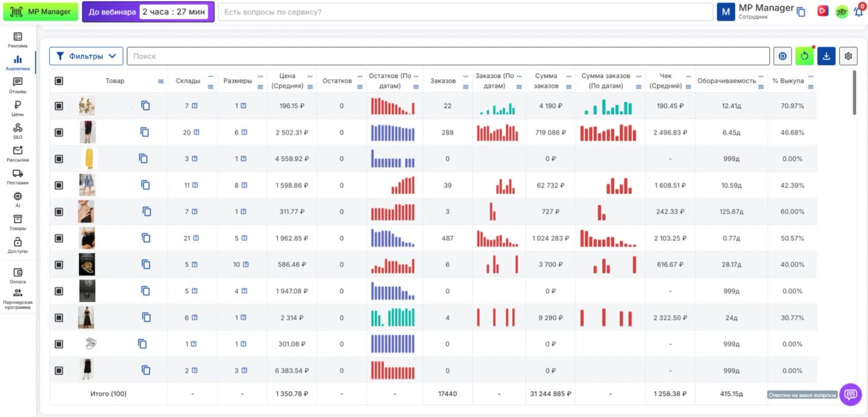868x417 pixels.
Task: Open the Товар column menu icon
Action: [x=160, y=81]
